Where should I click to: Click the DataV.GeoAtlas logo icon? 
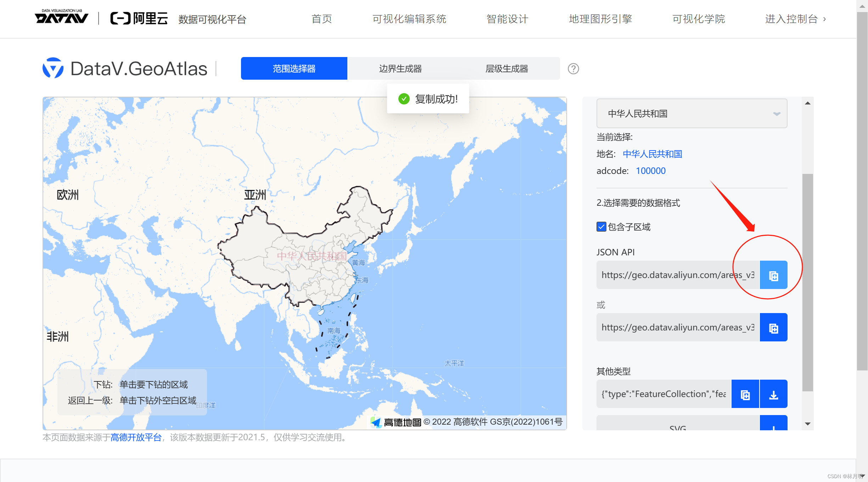(x=52, y=68)
